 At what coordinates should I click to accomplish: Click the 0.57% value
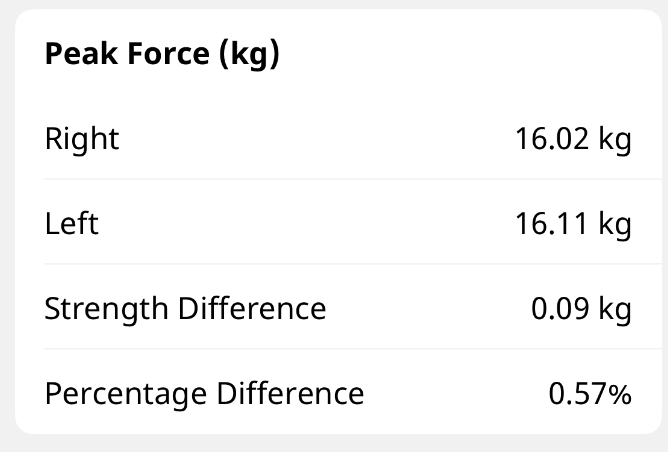590,393
